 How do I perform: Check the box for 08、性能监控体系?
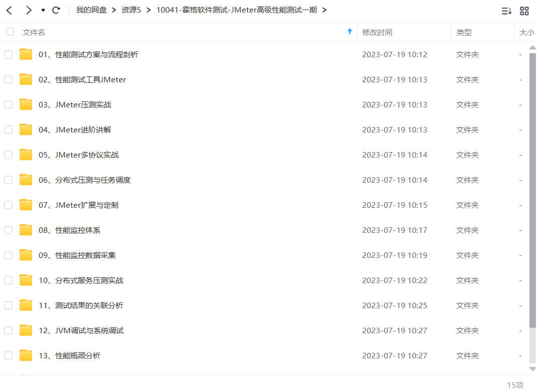8,230
